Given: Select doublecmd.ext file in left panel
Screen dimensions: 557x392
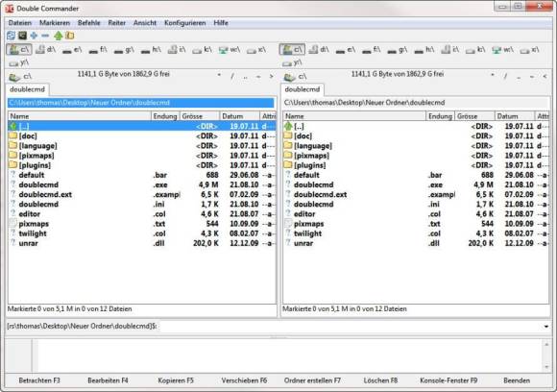Looking at the screenshot, I should click(x=142, y=194).
